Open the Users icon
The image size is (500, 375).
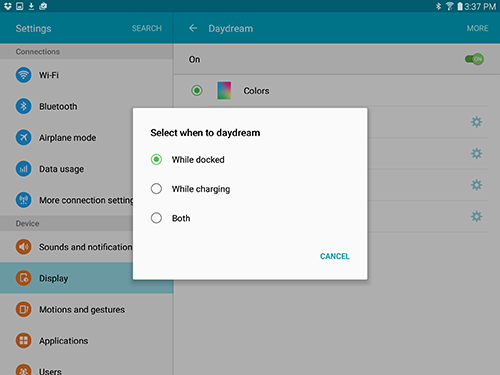tap(23, 369)
